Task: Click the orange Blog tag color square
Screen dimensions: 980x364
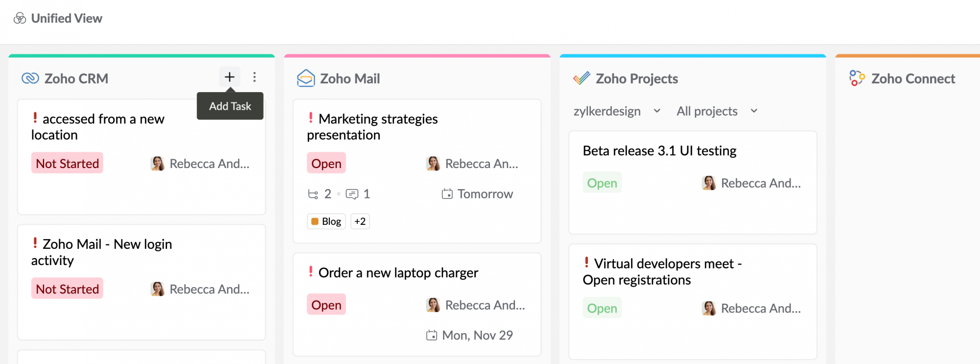Action: click(x=315, y=221)
